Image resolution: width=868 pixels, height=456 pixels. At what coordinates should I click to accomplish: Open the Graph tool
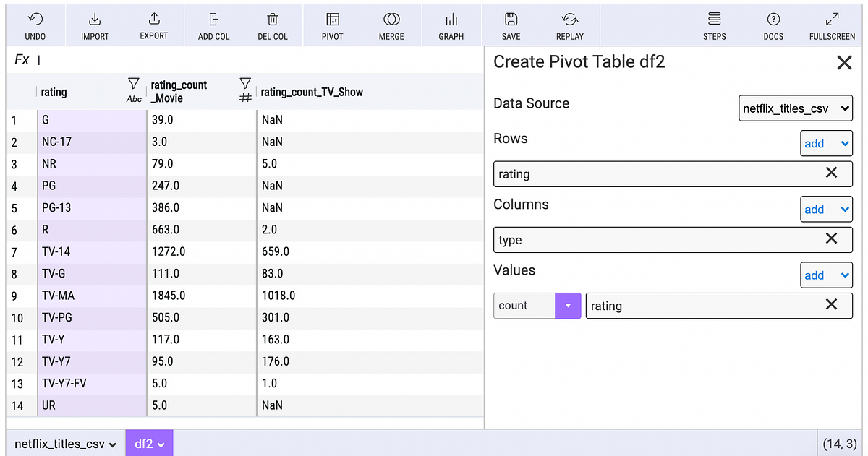(x=451, y=25)
